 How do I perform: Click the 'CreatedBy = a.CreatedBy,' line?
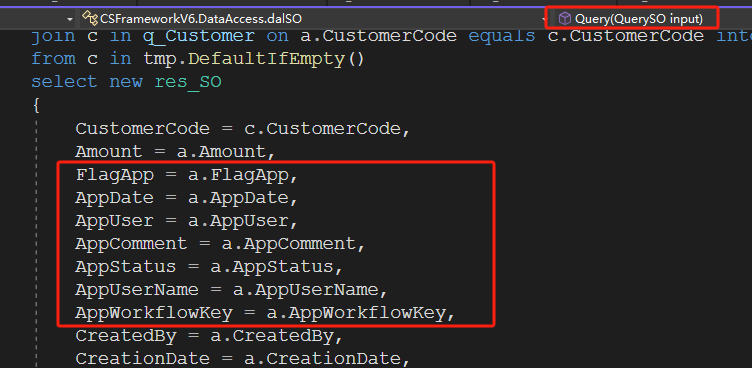209,336
